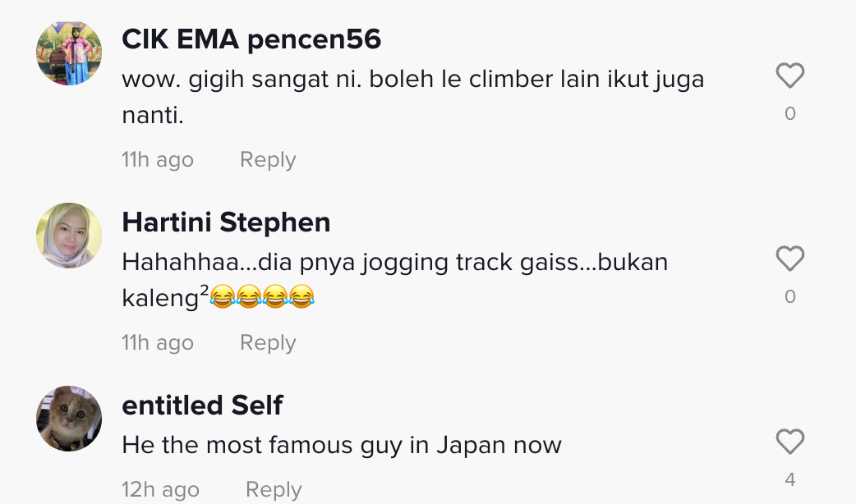
Task: Click the 11h ago timestamp under Hartini's comment
Action: (158, 342)
